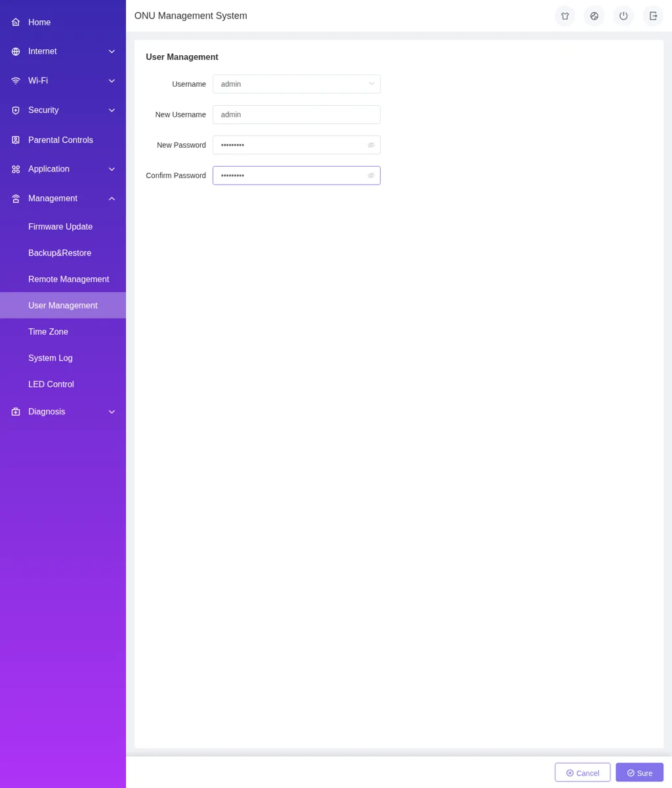The height and width of the screenshot is (788, 672).
Task: Click the Internet globe icon
Action: (16, 51)
